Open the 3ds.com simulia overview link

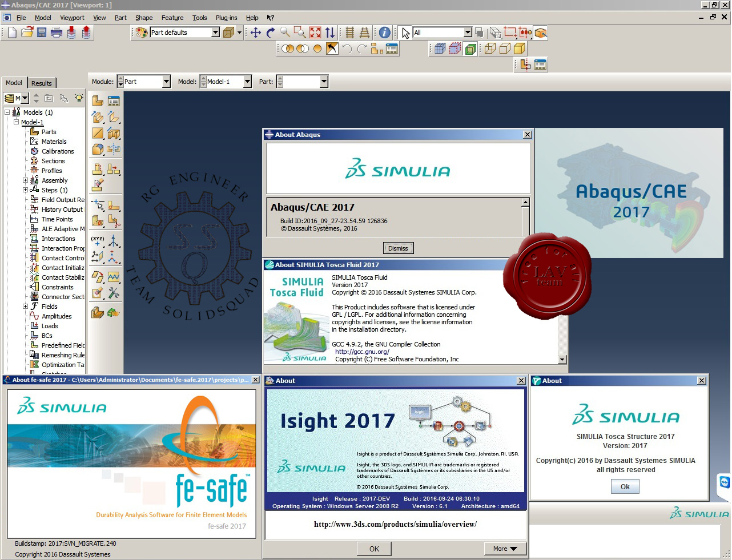click(x=395, y=524)
